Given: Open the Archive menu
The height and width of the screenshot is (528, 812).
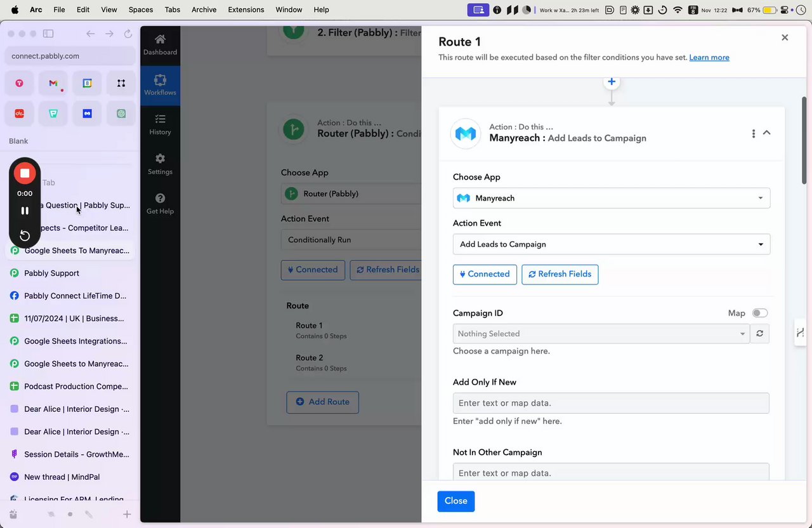Looking at the screenshot, I should pyautogui.click(x=204, y=10).
